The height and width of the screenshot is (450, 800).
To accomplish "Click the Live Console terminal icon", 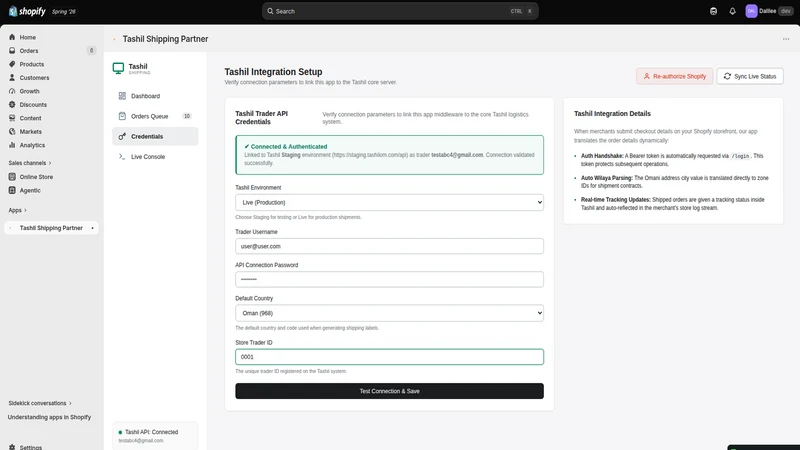I will point(122,157).
